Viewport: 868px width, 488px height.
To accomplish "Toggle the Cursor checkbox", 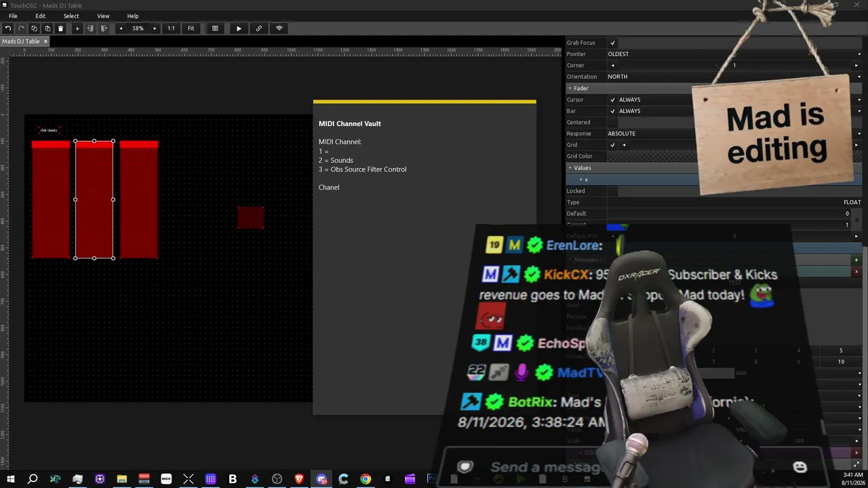I will point(612,100).
